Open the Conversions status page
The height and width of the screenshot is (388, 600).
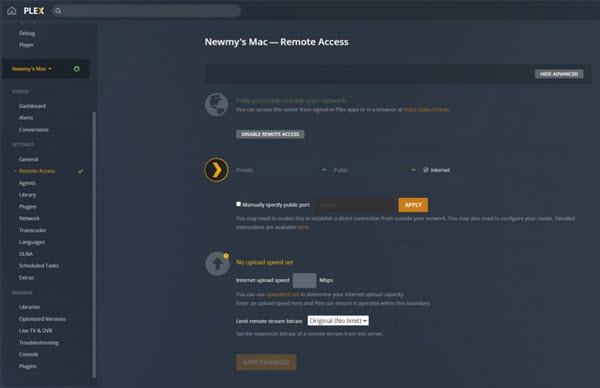tap(34, 130)
